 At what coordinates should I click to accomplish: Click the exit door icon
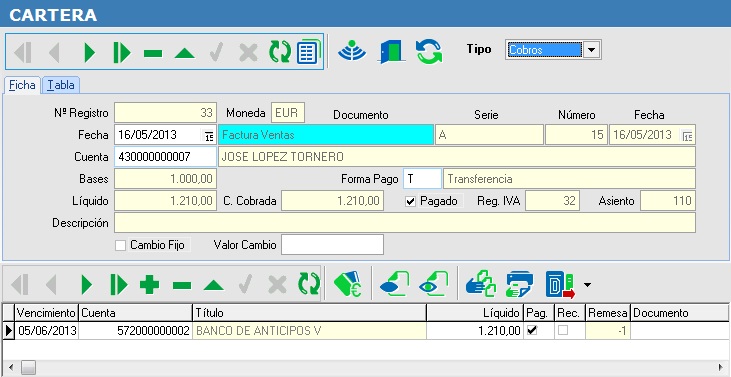[x=391, y=51]
